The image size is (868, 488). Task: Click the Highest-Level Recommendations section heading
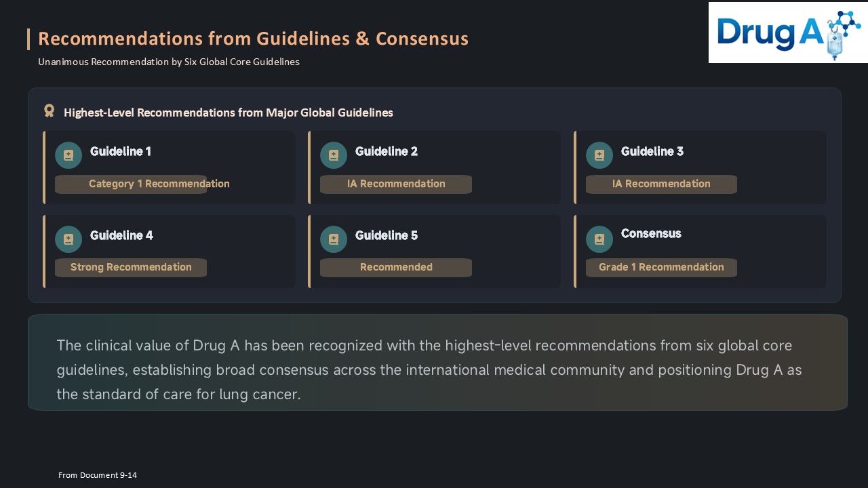(x=229, y=113)
